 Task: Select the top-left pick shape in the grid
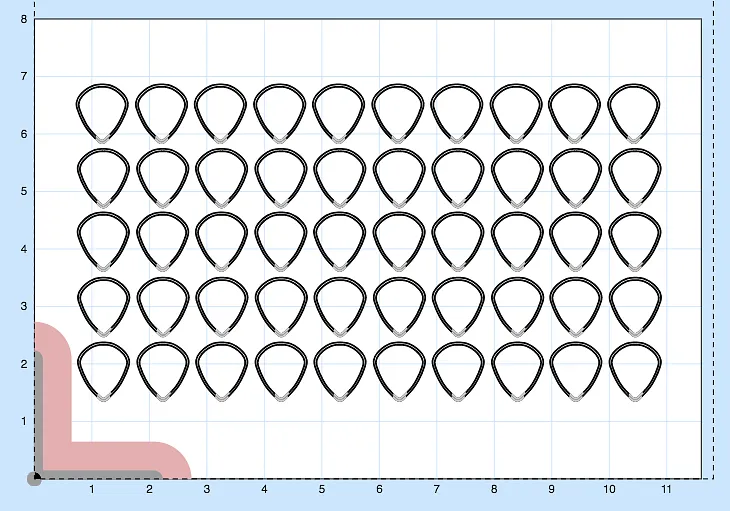tap(103, 111)
